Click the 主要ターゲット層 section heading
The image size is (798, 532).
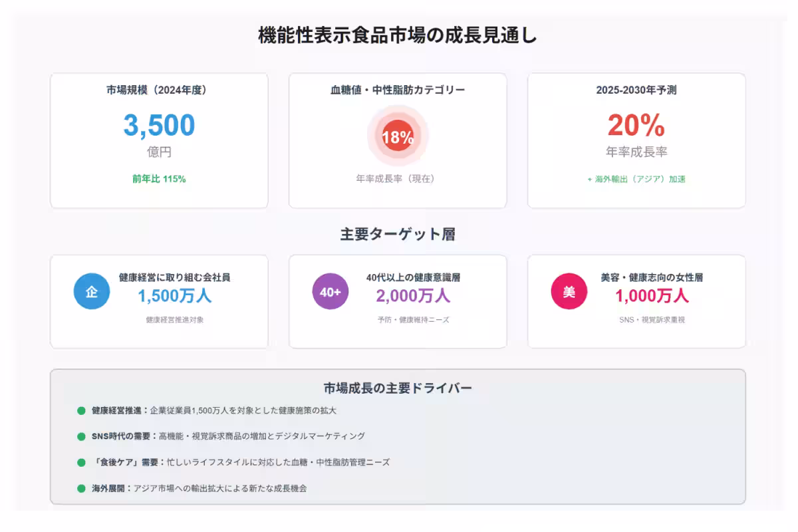(x=398, y=234)
